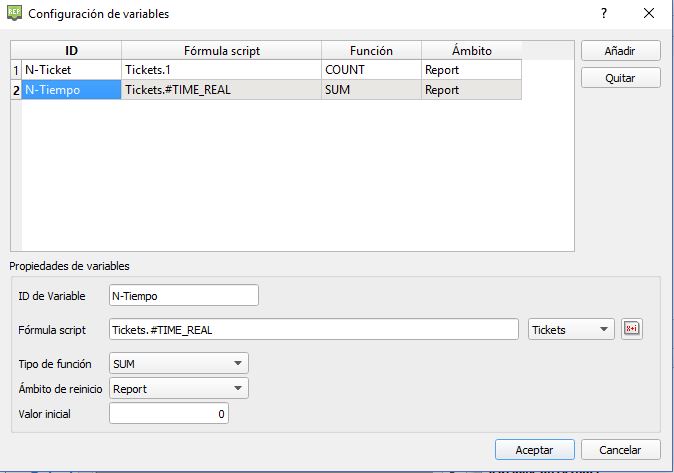Click the formula editor icon beside Tickets dropdown
The image size is (674, 473).
coord(631,329)
